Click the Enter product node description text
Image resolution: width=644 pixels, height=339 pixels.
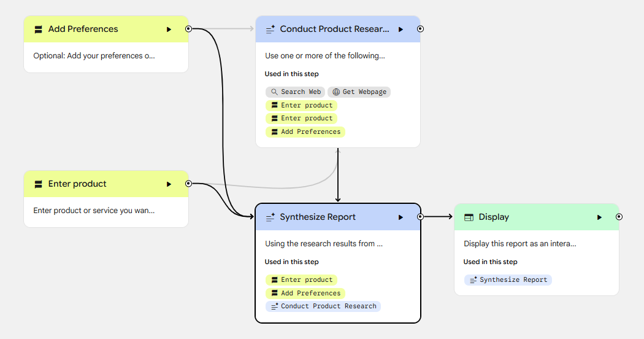pos(94,211)
